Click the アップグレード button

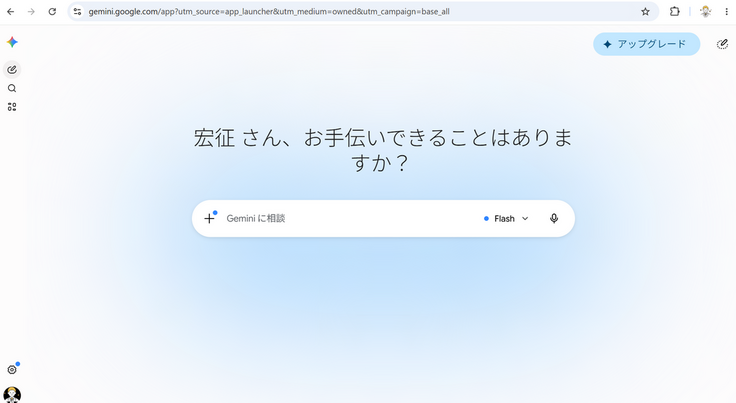[646, 44]
